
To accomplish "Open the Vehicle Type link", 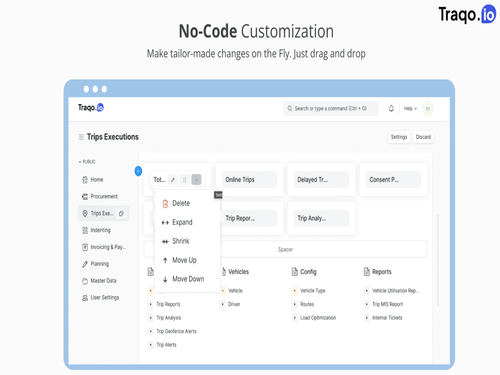I will tap(313, 291).
